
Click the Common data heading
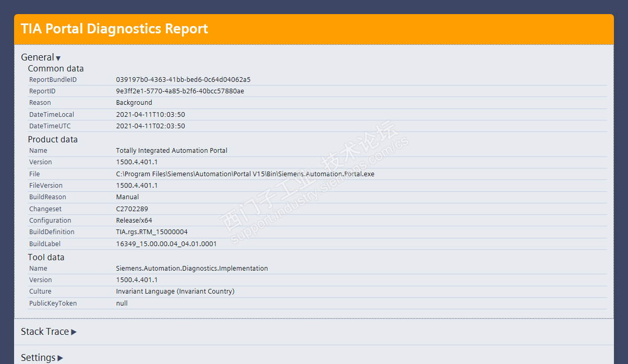[x=56, y=69]
